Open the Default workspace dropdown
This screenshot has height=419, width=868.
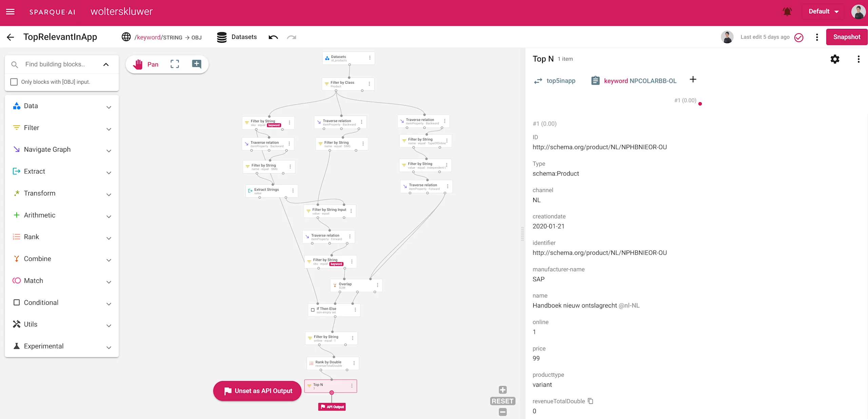tap(824, 12)
